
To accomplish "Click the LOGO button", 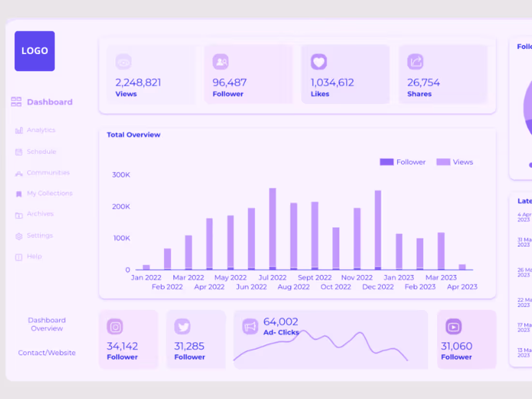I will tap(34, 51).
